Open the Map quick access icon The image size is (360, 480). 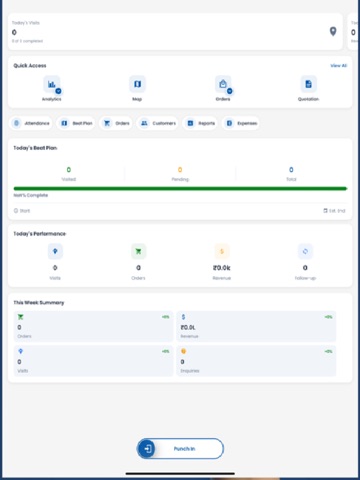(137, 84)
